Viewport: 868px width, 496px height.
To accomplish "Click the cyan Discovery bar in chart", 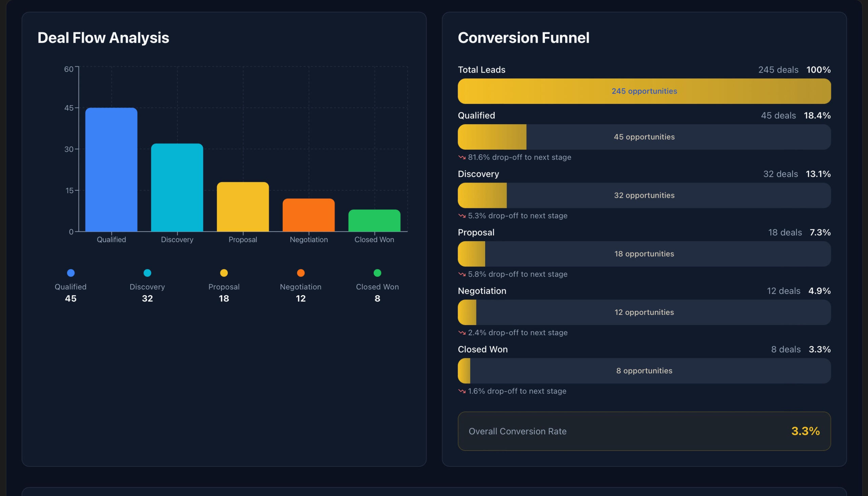I will coord(177,187).
